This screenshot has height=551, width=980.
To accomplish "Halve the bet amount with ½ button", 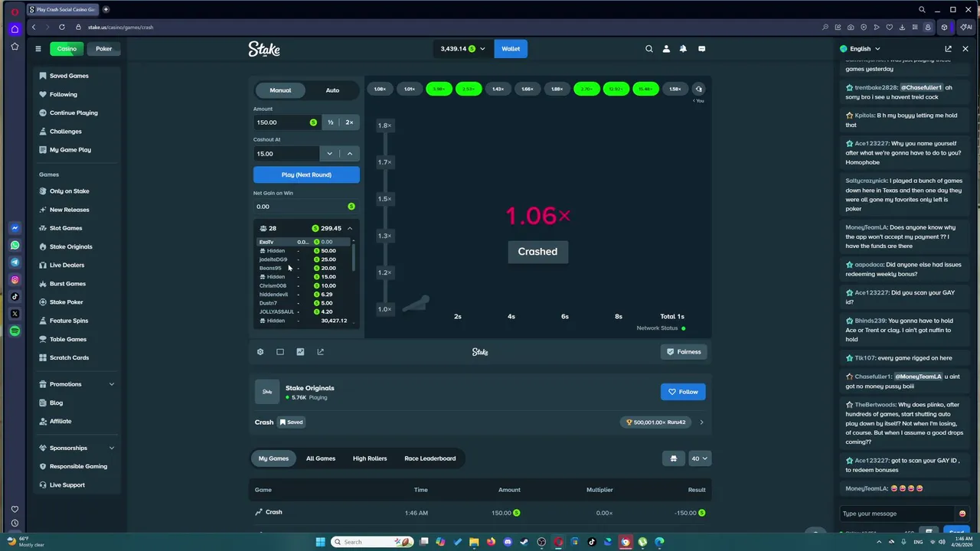I will 331,122.
